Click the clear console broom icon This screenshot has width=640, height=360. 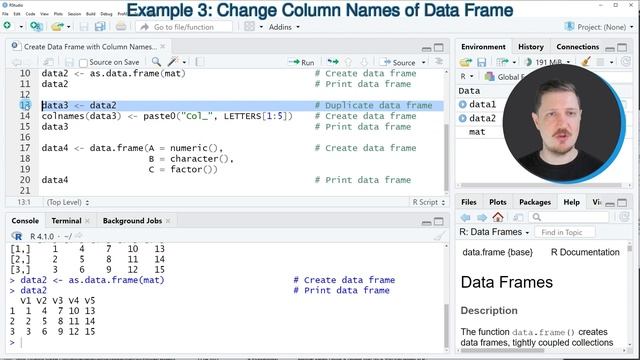pos(439,236)
